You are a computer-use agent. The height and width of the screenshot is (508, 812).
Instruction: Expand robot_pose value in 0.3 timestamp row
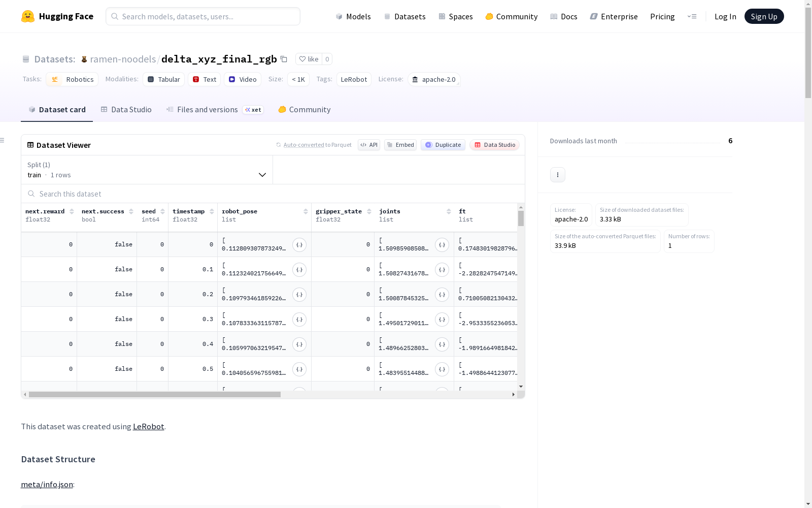(299, 320)
